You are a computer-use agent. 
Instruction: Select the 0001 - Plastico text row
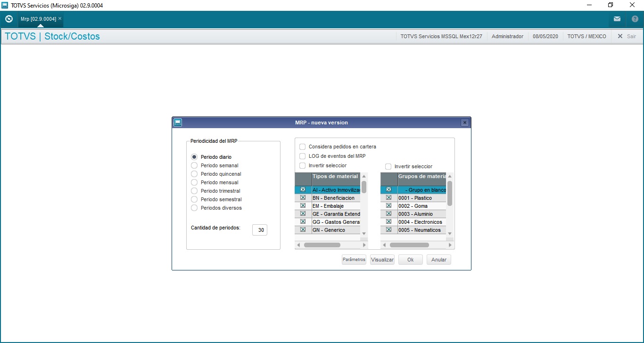(421, 198)
